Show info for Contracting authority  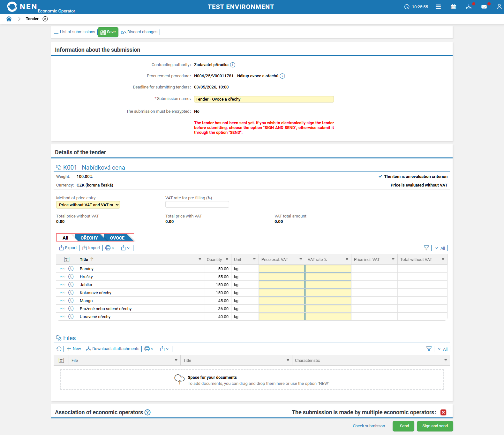pyautogui.click(x=233, y=65)
